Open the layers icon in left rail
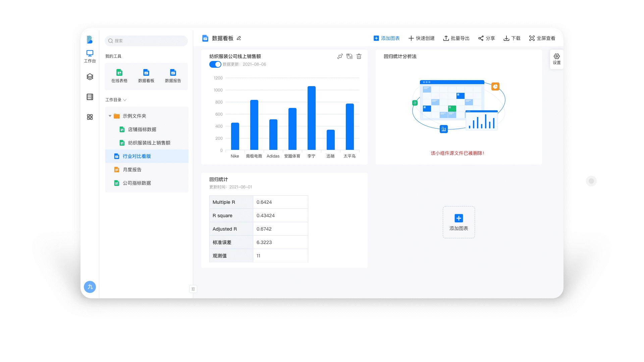The width and height of the screenshot is (644, 362). [x=90, y=77]
